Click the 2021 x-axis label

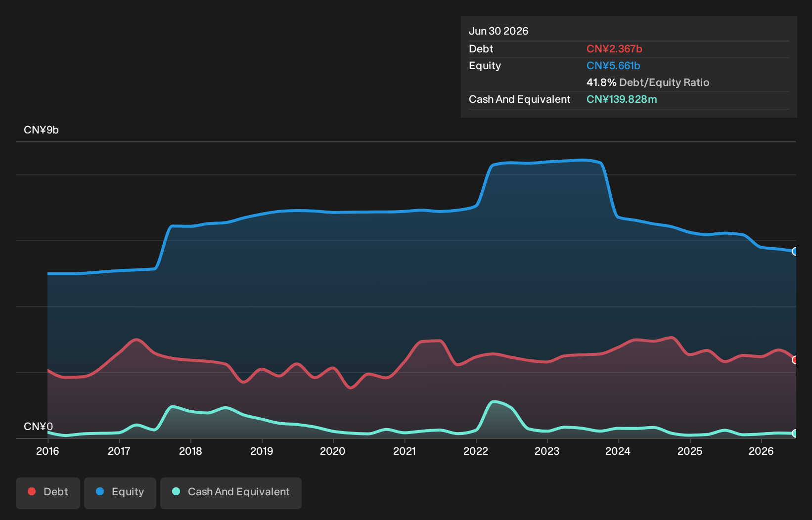click(x=405, y=451)
